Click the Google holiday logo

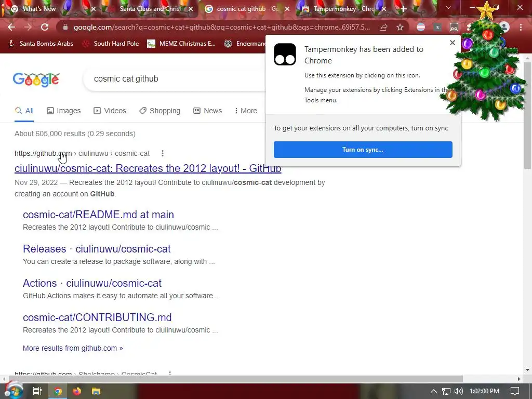coord(36,79)
